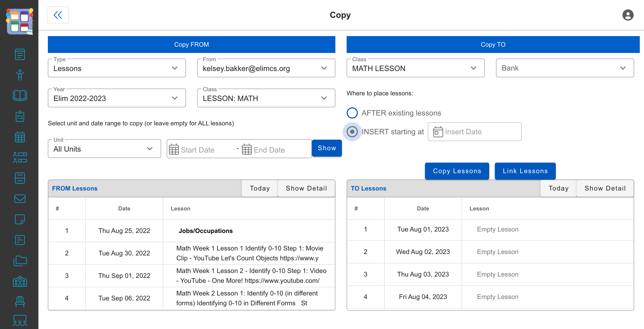
Task: Open the file cabinet sidebar icon
Action: [20, 178]
